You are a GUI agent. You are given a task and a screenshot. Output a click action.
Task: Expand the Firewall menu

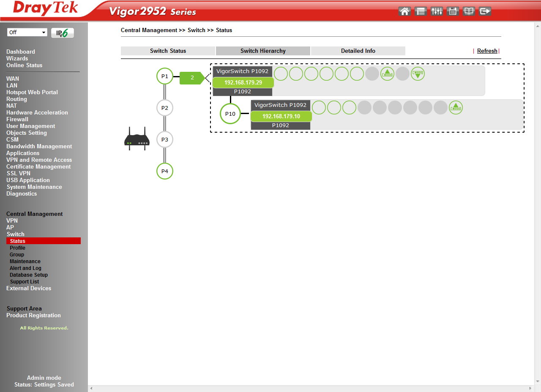17,119
